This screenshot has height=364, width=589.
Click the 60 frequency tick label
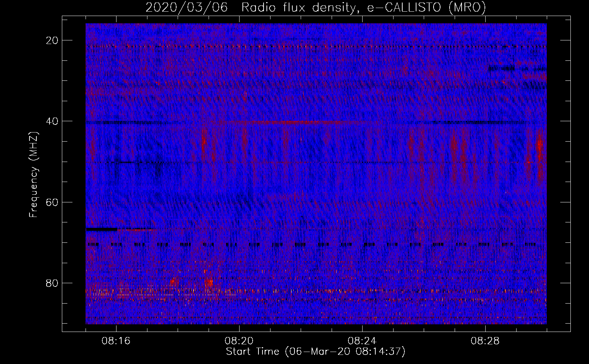[x=52, y=202]
